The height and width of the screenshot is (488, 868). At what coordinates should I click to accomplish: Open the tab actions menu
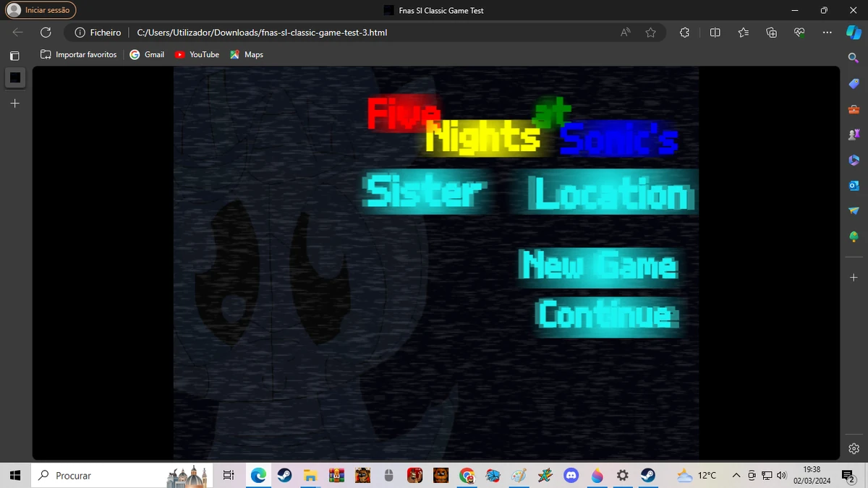pyautogui.click(x=14, y=55)
